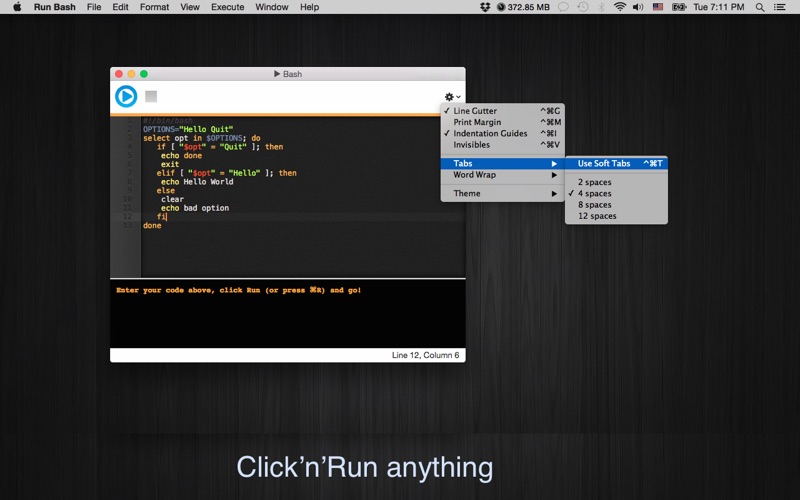Open the File menu
800x500 pixels.
[94, 7]
